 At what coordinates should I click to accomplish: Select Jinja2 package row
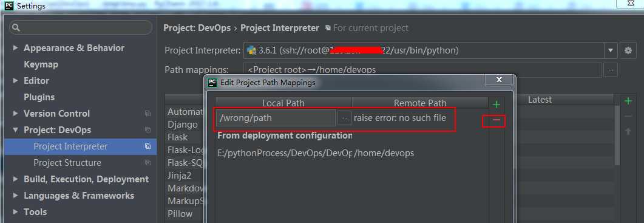pos(180,175)
